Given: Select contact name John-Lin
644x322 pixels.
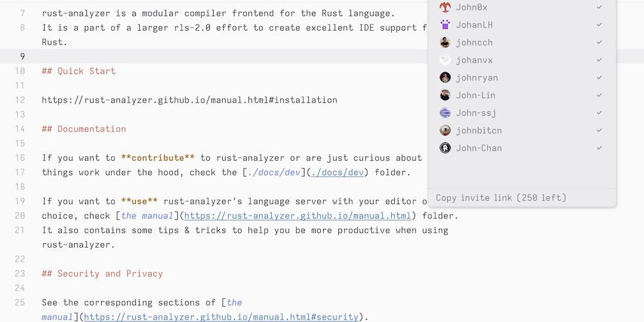Looking at the screenshot, I should [x=475, y=96].
